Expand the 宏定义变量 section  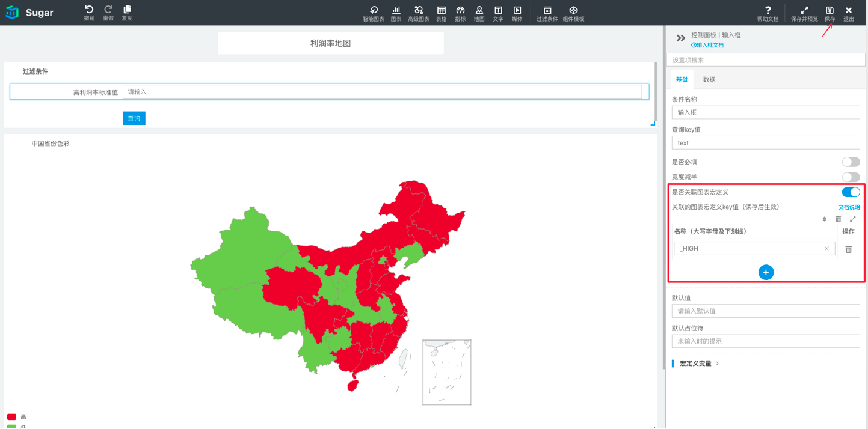coord(699,364)
